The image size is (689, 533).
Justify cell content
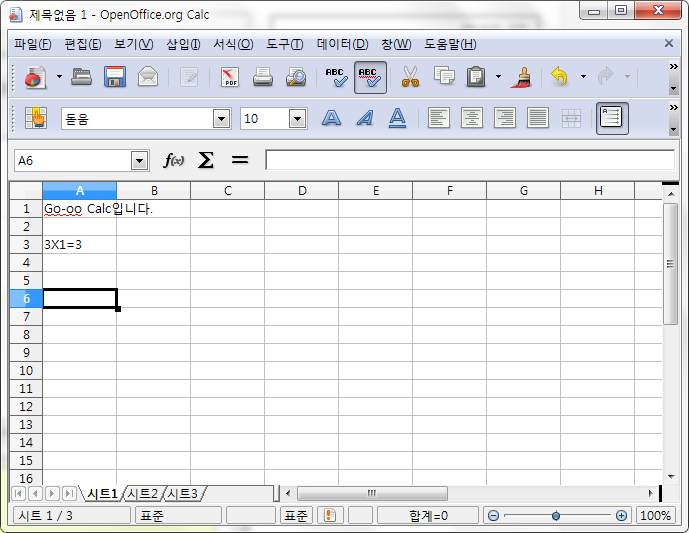click(538, 118)
